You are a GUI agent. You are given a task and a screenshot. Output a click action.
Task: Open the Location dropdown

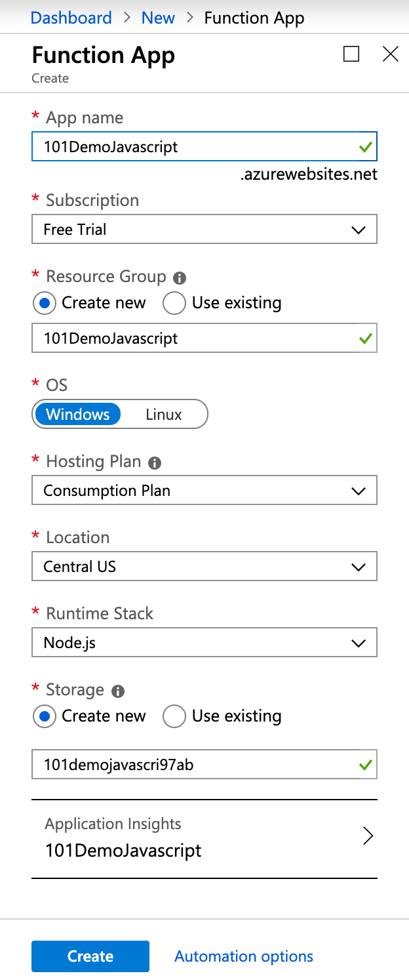(204, 567)
